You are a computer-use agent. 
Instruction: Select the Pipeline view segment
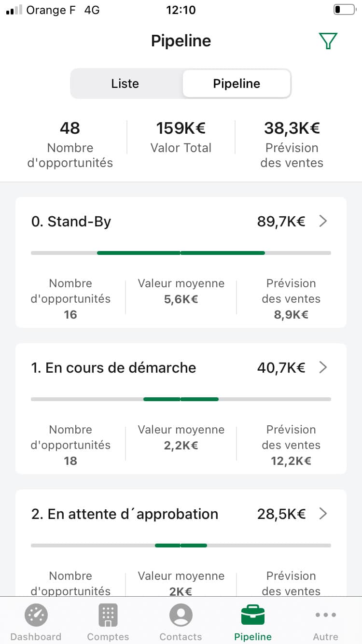pos(237,84)
